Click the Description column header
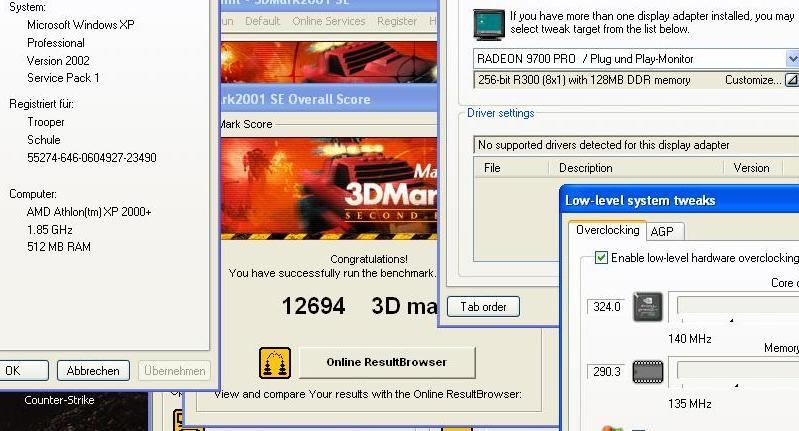Viewport: 799px width, 431px height. pyautogui.click(x=636, y=168)
